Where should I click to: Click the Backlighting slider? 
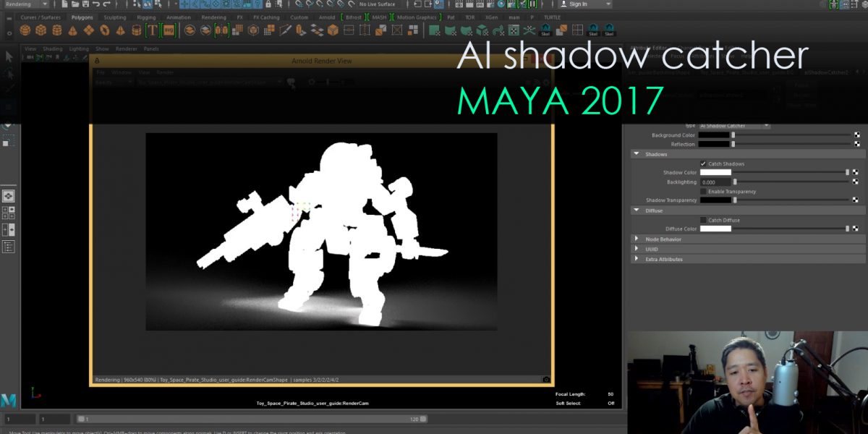point(792,182)
